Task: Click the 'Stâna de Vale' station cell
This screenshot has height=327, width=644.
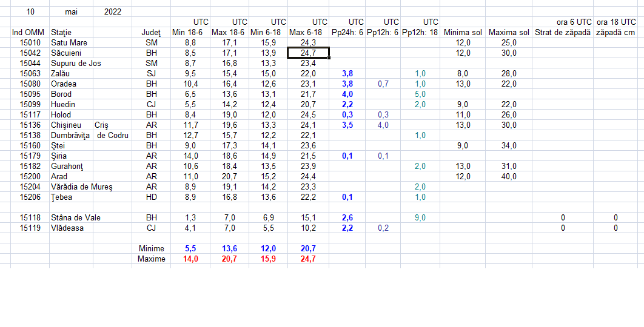Action: [x=76, y=218]
